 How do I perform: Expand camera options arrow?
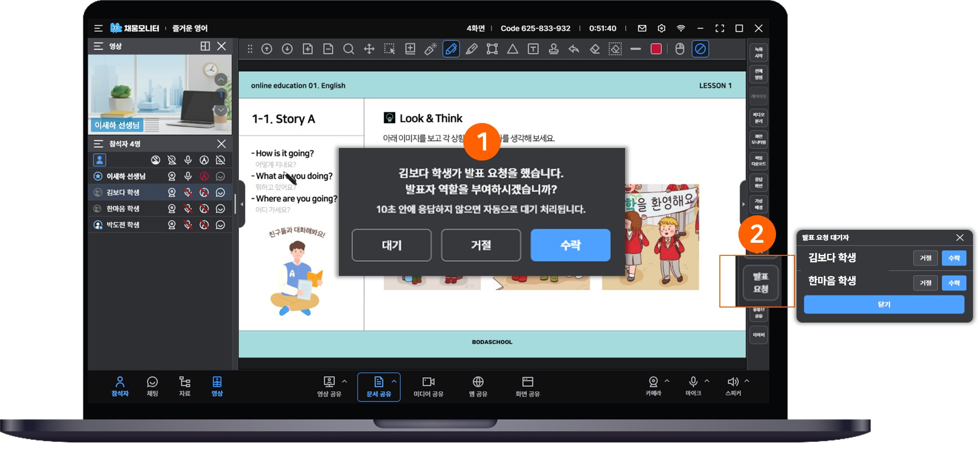pyautogui.click(x=667, y=381)
